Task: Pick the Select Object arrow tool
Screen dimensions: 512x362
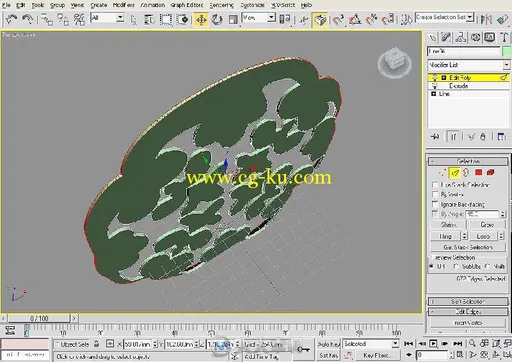Action: pyautogui.click(x=134, y=20)
